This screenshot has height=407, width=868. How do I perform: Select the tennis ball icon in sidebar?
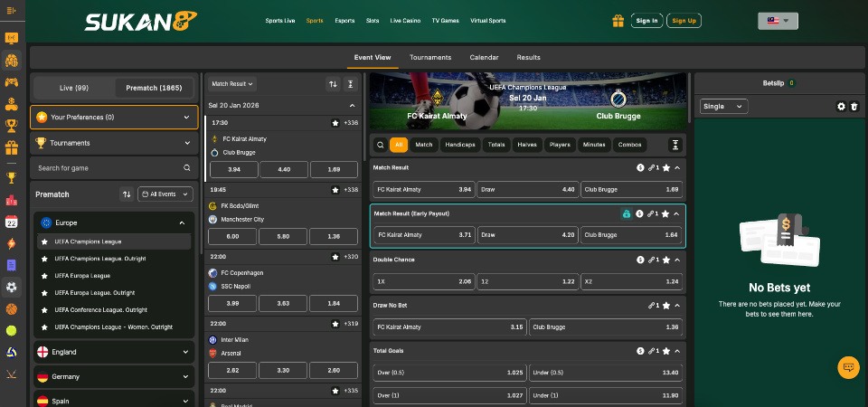point(12,331)
